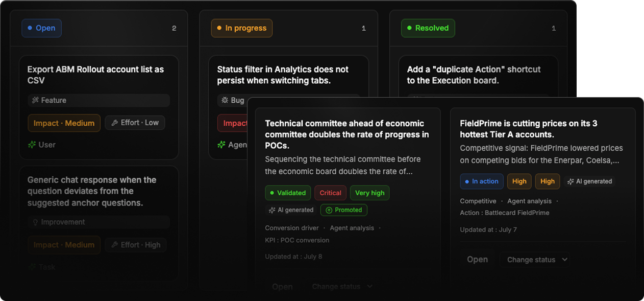
Task: Click the Validated status tag
Action: pyautogui.click(x=288, y=193)
